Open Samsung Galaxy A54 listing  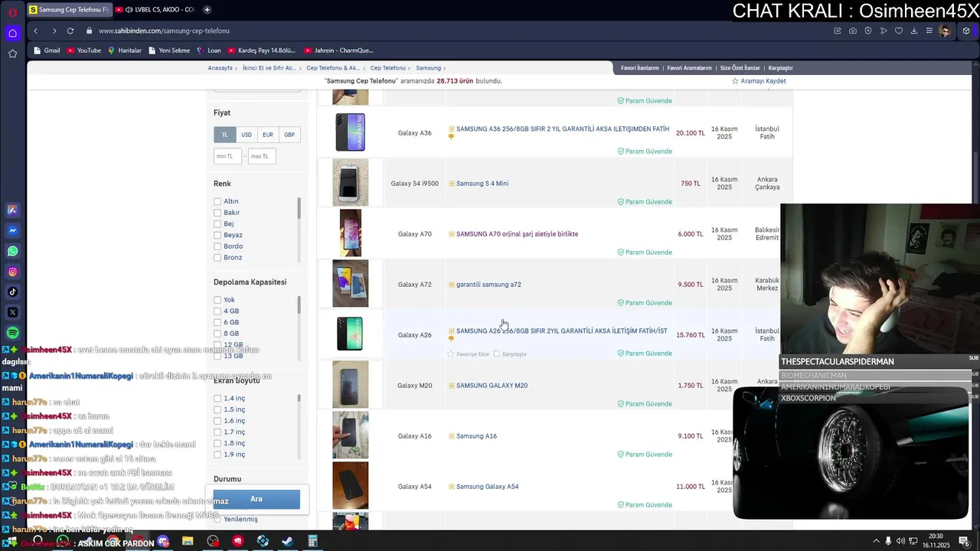(487, 487)
